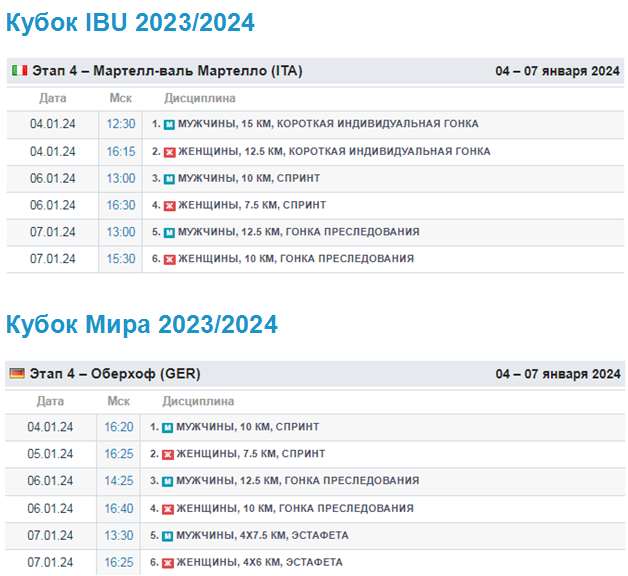Click men's icon for 15 КМ short individual race
The image size is (628, 576).
click(169, 124)
